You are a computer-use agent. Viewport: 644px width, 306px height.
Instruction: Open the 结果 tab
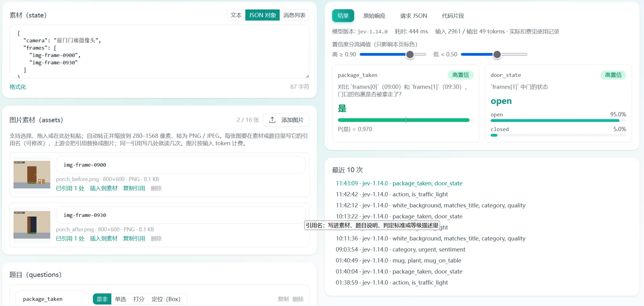tap(343, 16)
